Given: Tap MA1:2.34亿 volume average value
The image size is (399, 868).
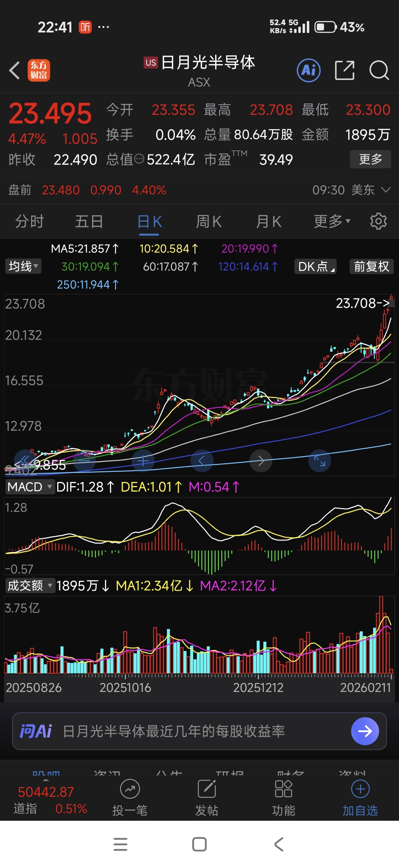Looking at the screenshot, I should click(155, 586).
